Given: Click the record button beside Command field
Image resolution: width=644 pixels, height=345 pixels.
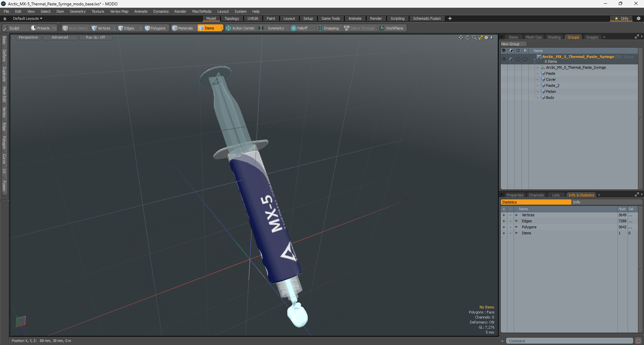Looking at the screenshot, I should point(638,341).
